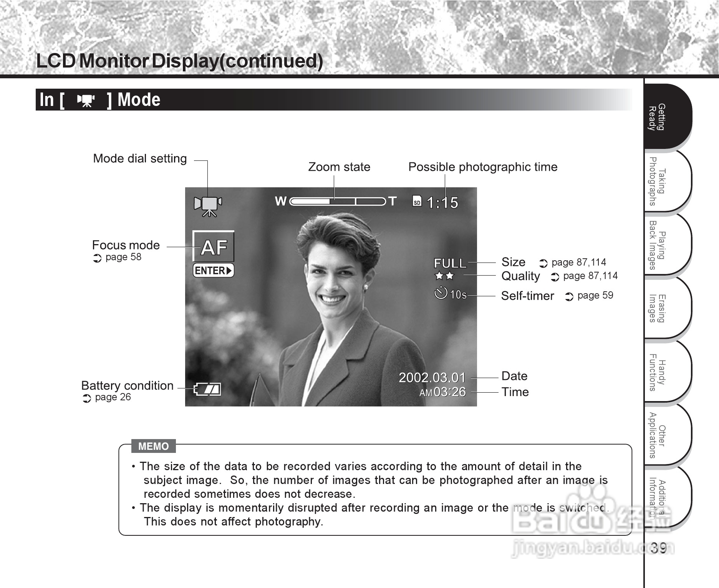The width and height of the screenshot is (719, 588).
Task: Click the page number 39
Action: [659, 548]
